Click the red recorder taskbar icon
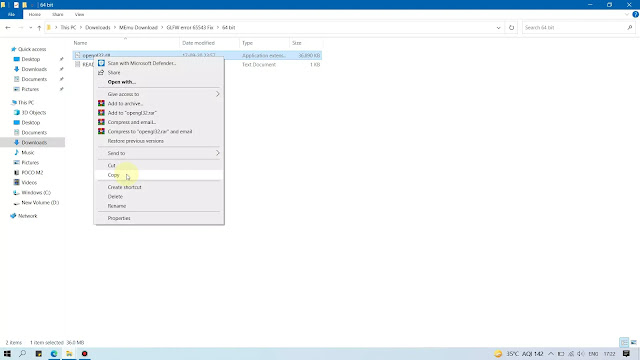The height and width of the screenshot is (360, 640). tap(84, 354)
